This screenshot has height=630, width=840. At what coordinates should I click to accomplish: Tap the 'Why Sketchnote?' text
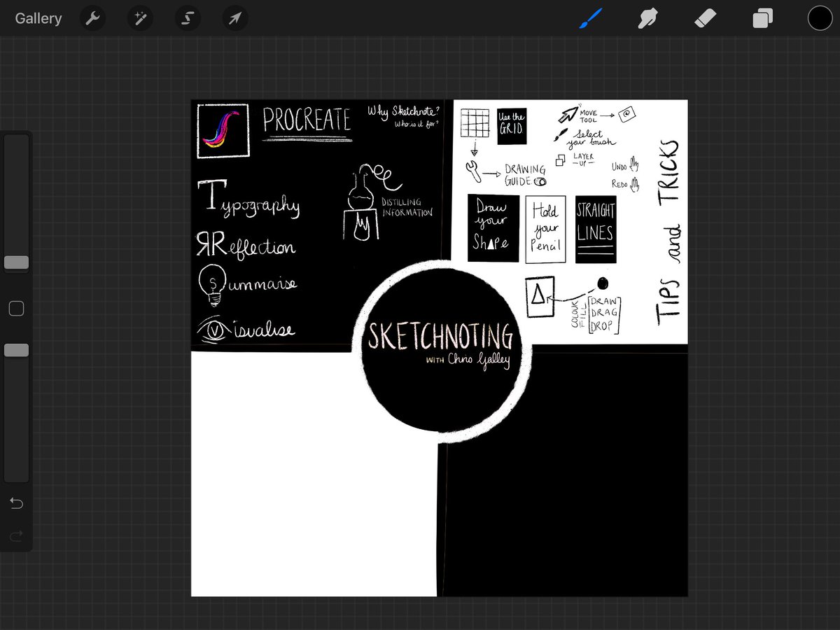pos(402,111)
